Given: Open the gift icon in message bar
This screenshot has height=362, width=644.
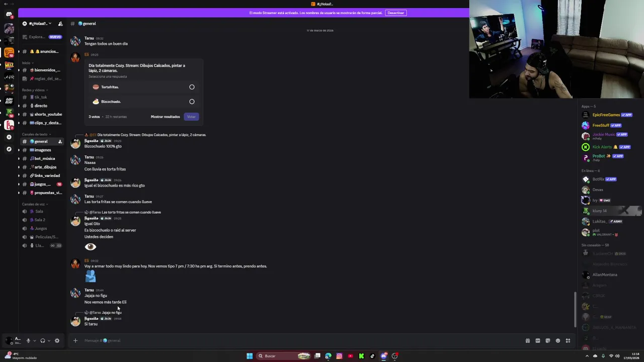Looking at the screenshot, I should pos(528,341).
